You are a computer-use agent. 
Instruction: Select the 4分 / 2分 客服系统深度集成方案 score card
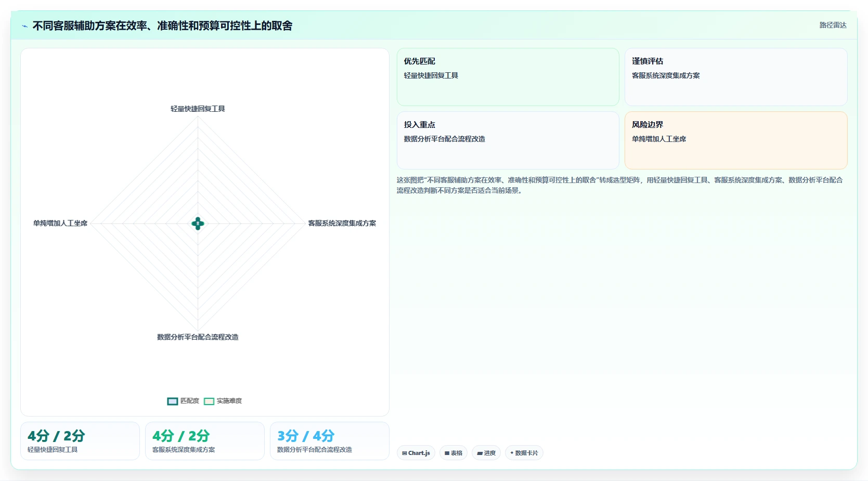(205, 441)
